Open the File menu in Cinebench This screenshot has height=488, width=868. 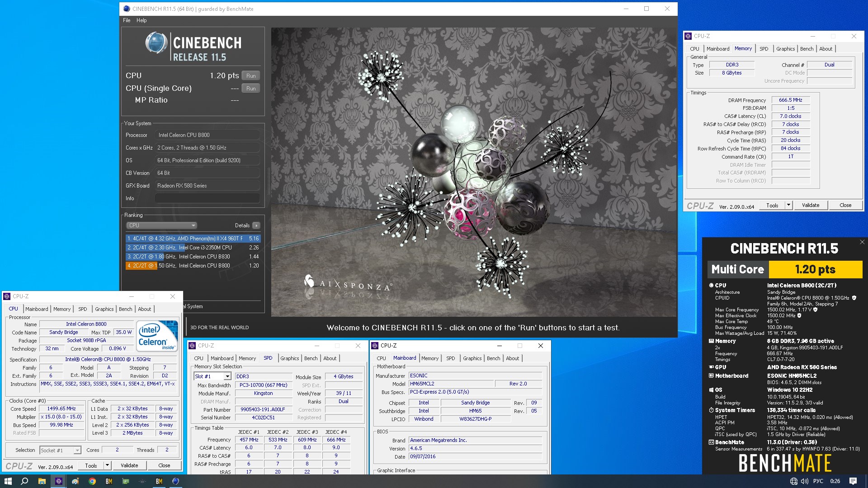pos(127,20)
